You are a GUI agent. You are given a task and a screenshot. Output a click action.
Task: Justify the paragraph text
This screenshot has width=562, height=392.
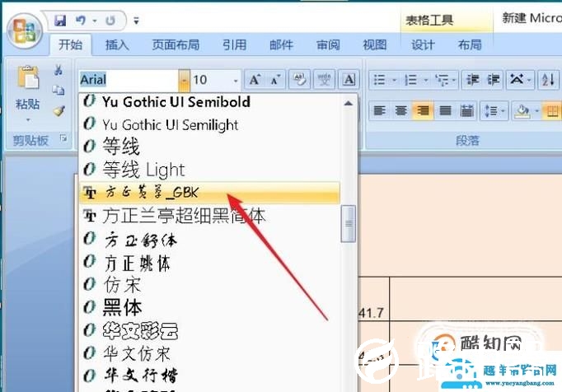pyautogui.click(x=445, y=110)
